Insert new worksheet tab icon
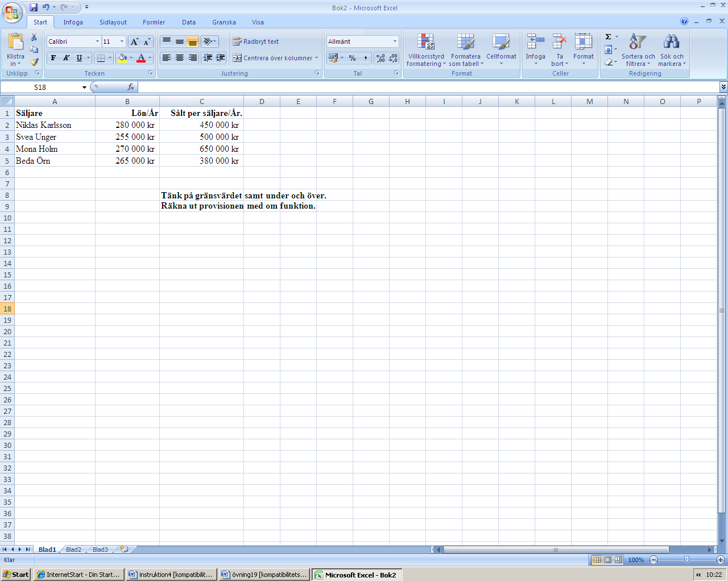Viewport: 728px width, 582px height. click(x=124, y=550)
